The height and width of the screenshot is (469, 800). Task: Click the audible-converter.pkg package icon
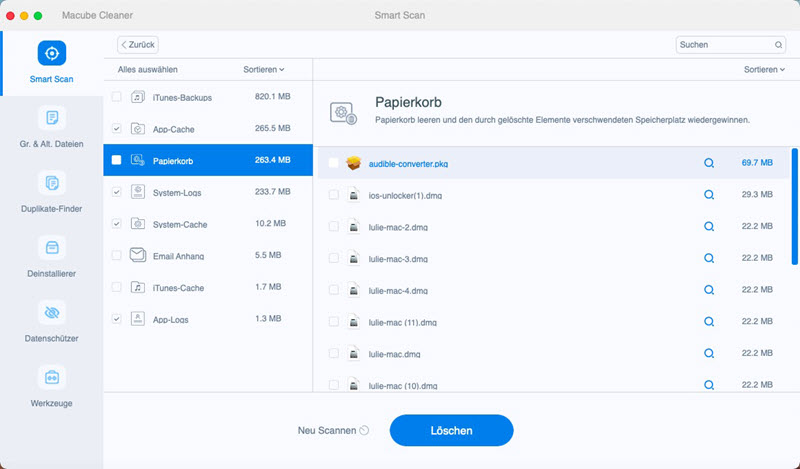pos(354,163)
